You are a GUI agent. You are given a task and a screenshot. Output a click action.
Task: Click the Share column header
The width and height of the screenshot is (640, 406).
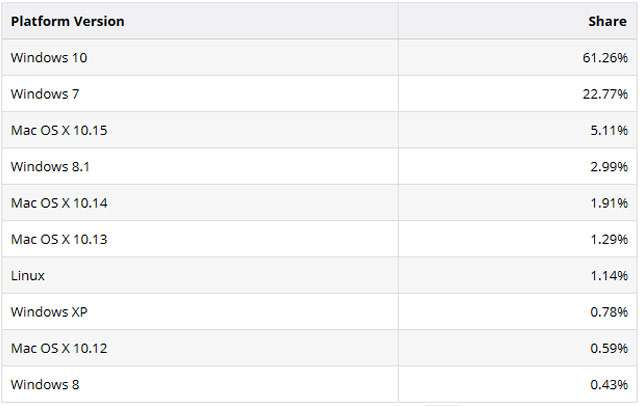607,21
